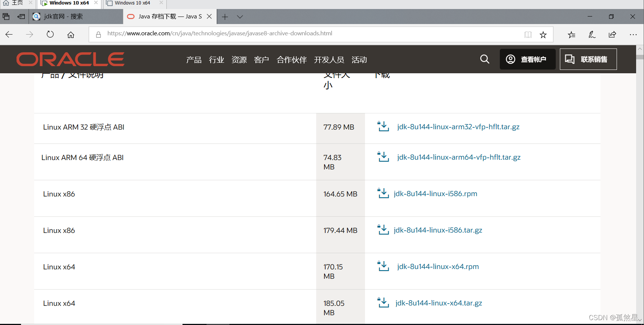Open browser Settings and more ellipsis
Viewport: 644px width, 325px height.
[x=633, y=35]
